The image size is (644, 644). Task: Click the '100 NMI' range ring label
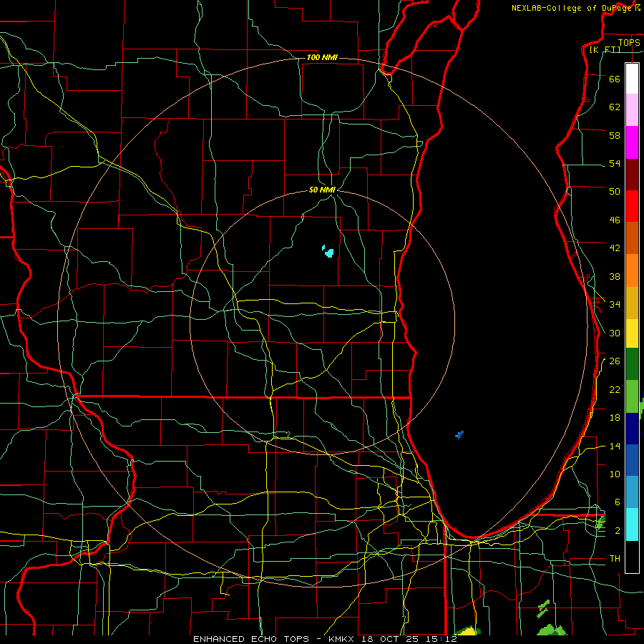322,57
